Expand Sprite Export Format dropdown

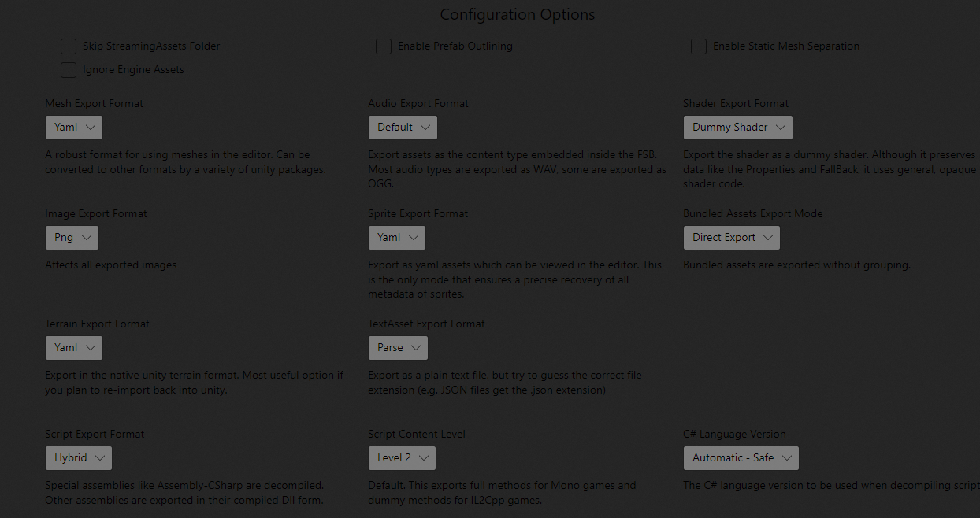pyautogui.click(x=396, y=238)
